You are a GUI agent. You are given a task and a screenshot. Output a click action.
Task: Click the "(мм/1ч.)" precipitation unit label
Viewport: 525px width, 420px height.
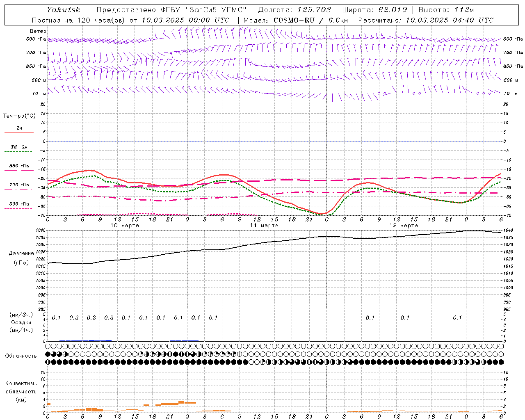(x=21, y=330)
